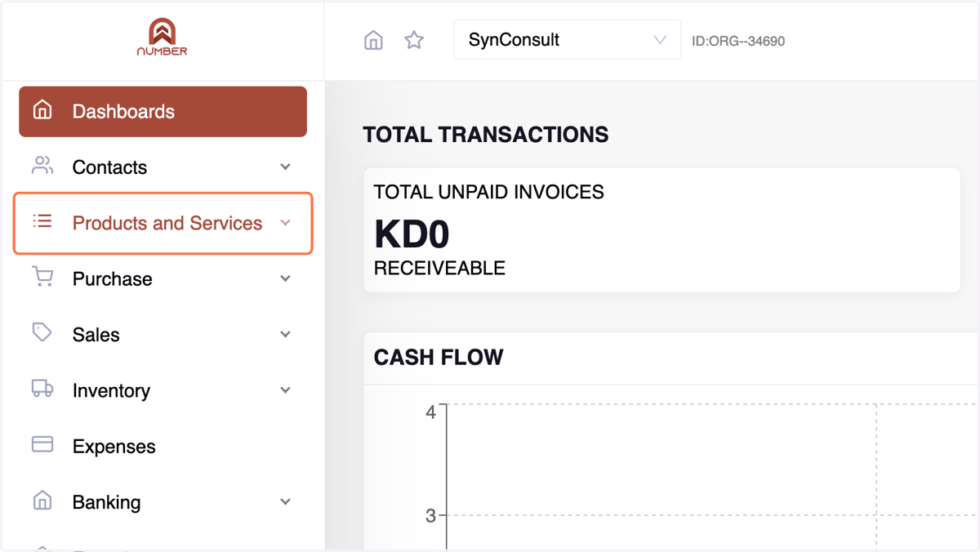Click the Dashboards home icon in the sidebar
980x552 pixels.
tap(42, 110)
